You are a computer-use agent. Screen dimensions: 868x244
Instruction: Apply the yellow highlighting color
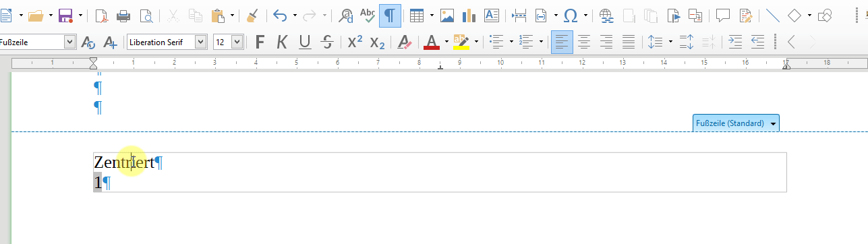pos(461,42)
